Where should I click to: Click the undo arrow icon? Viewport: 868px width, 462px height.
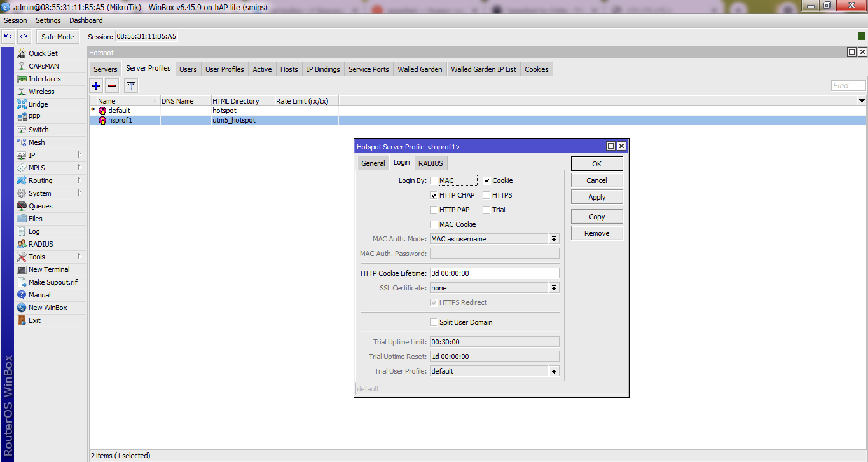pyautogui.click(x=8, y=37)
